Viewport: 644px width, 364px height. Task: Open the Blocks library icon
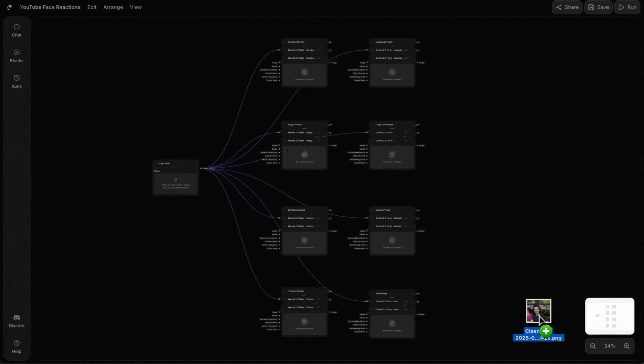17,56
